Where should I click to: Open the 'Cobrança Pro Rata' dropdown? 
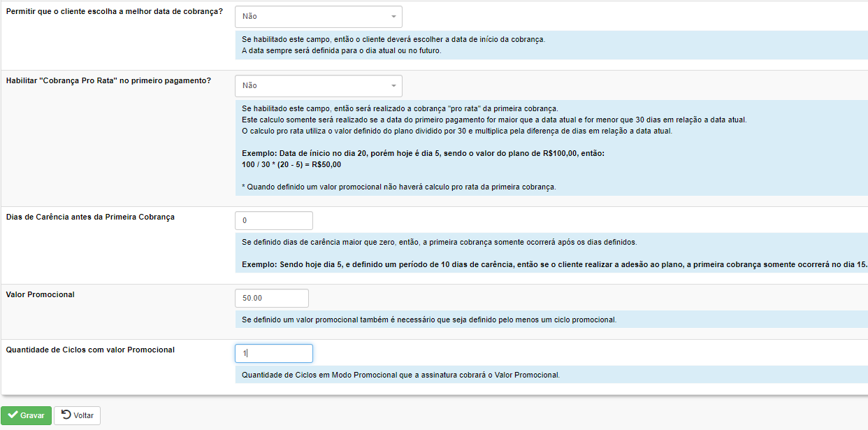[319, 85]
